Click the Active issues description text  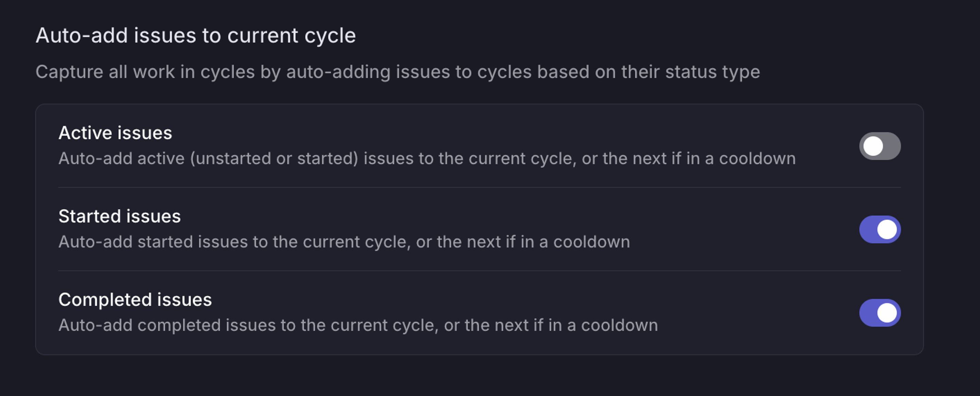(x=427, y=159)
